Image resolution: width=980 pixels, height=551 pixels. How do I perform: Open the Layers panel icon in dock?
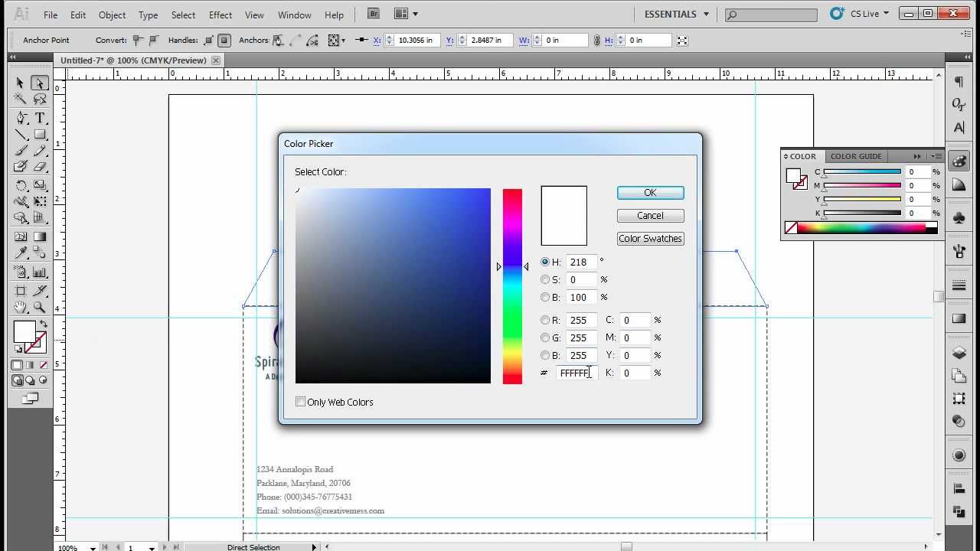(x=959, y=353)
